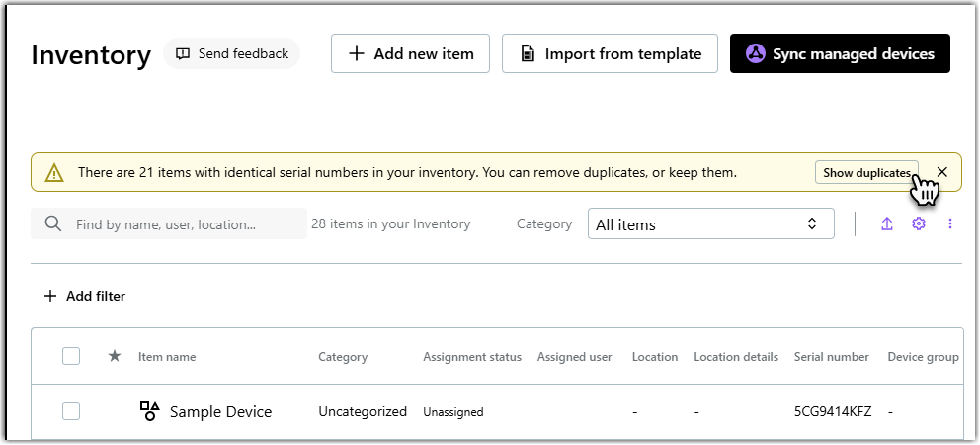Click the export upload arrow icon
980x445 pixels.
click(x=887, y=224)
